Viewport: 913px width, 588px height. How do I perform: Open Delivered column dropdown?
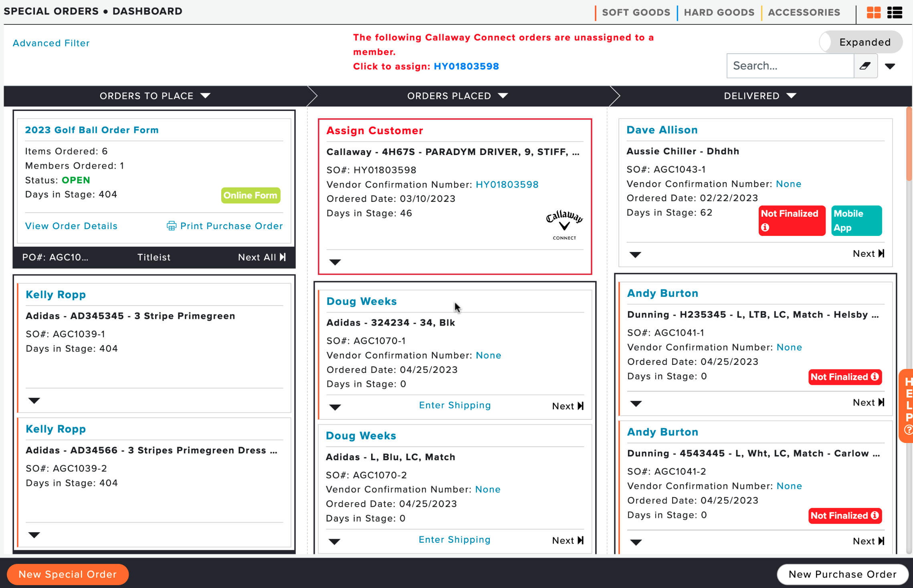tap(791, 96)
